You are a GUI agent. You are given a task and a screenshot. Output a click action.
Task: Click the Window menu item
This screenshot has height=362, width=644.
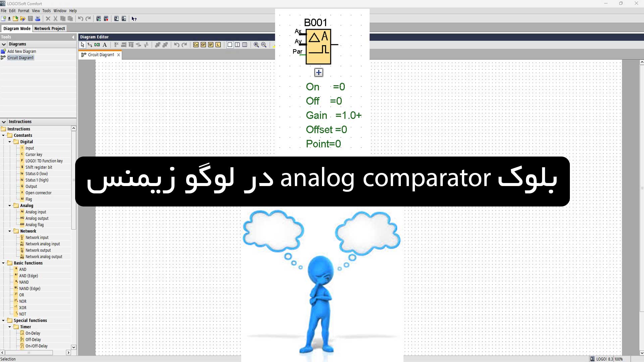[x=60, y=11]
